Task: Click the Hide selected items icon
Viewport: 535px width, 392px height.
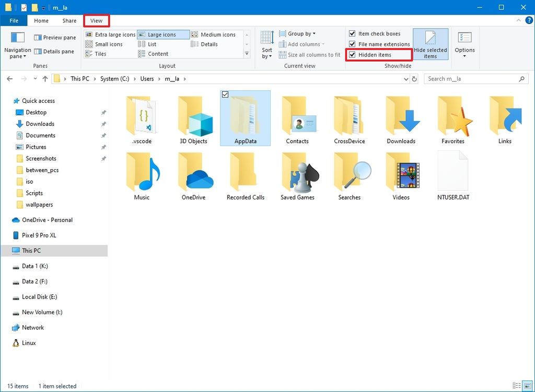Action: click(x=431, y=44)
